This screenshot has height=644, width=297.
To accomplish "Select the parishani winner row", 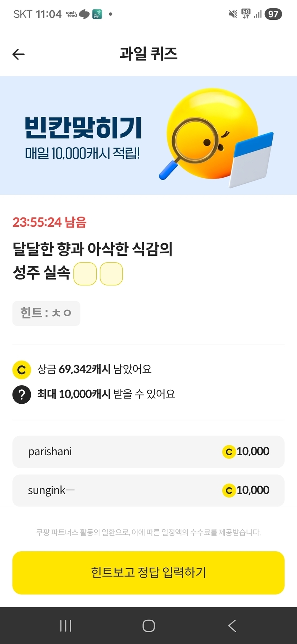I will pos(148,452).
